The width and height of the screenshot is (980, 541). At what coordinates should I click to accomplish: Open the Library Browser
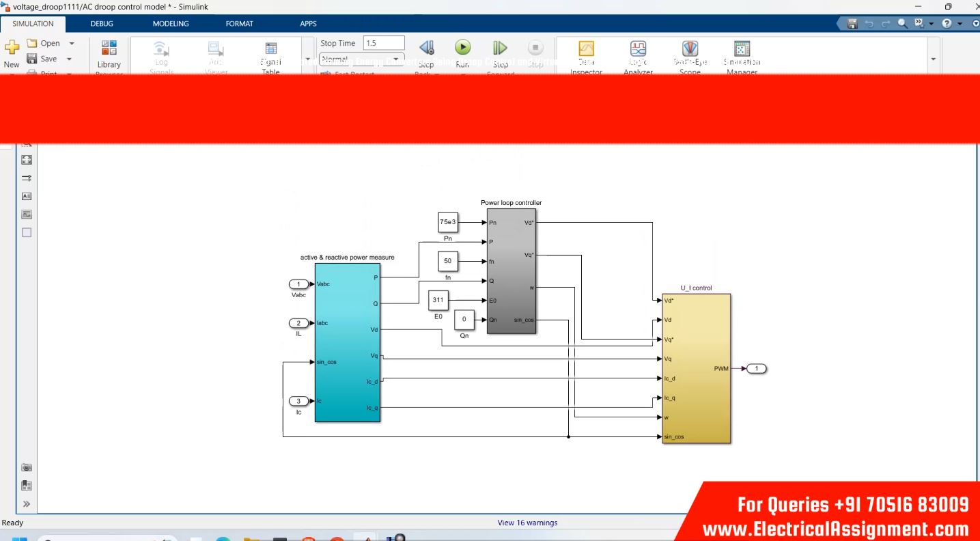[109, 49]
